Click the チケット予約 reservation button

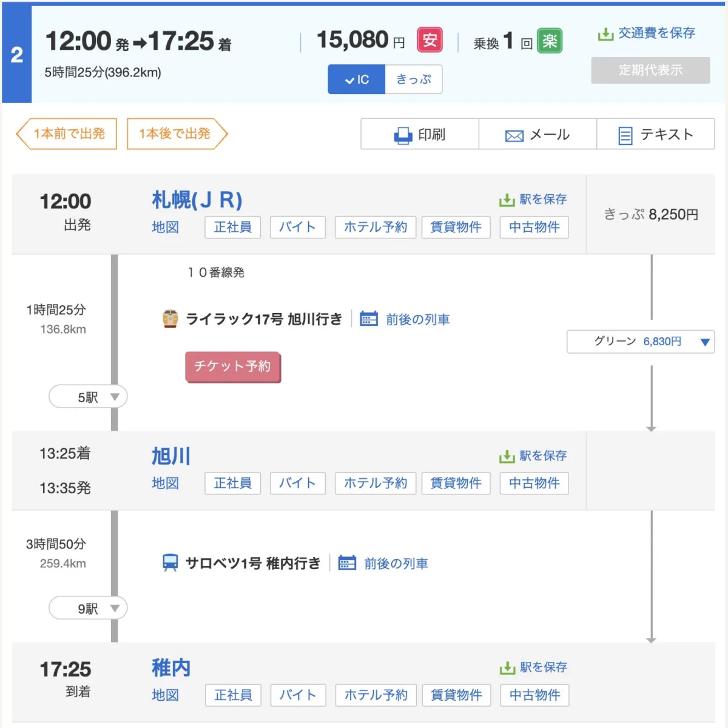[232, 366]
